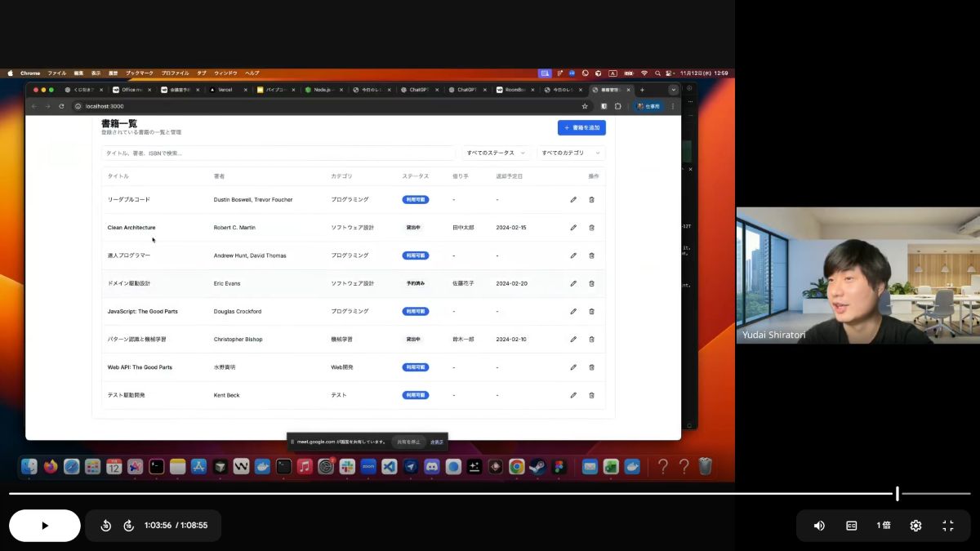This screenshot has height=551, width=980.
Task: Open the ブックマーク menu in the menu bar
Action: pos(139,73)
